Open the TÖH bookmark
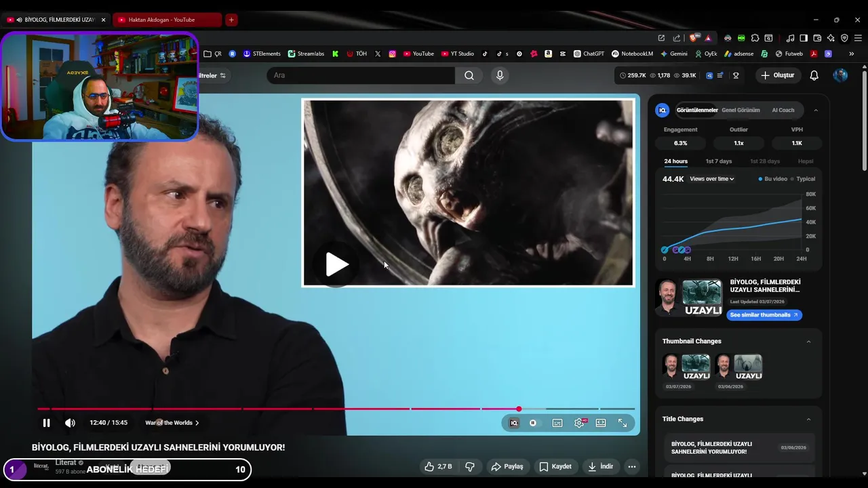The width and height of the screenshot is (868, 488). point(357,54)
